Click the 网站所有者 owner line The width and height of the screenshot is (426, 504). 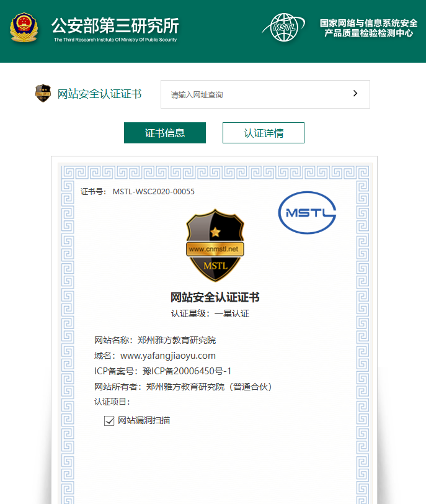(183, 387)
